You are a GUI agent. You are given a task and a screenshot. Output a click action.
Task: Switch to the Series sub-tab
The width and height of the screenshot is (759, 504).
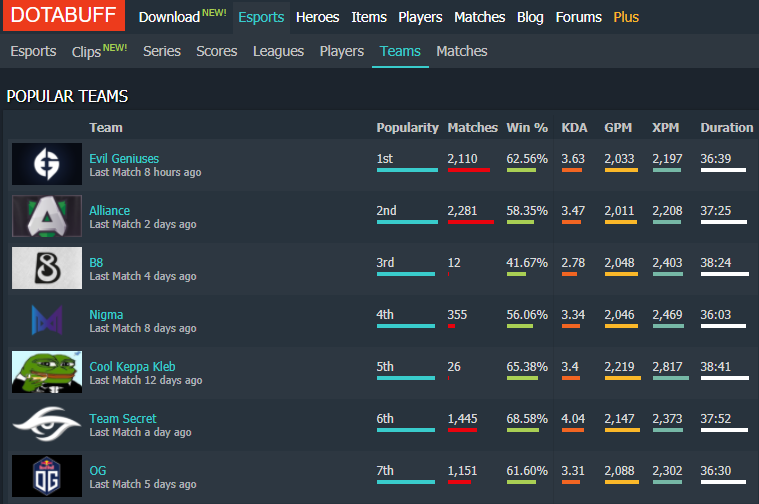click(x=162, y=51)
